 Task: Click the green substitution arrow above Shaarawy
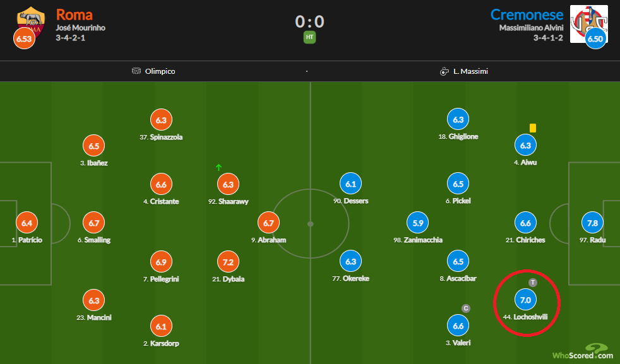tap(218, 168)
